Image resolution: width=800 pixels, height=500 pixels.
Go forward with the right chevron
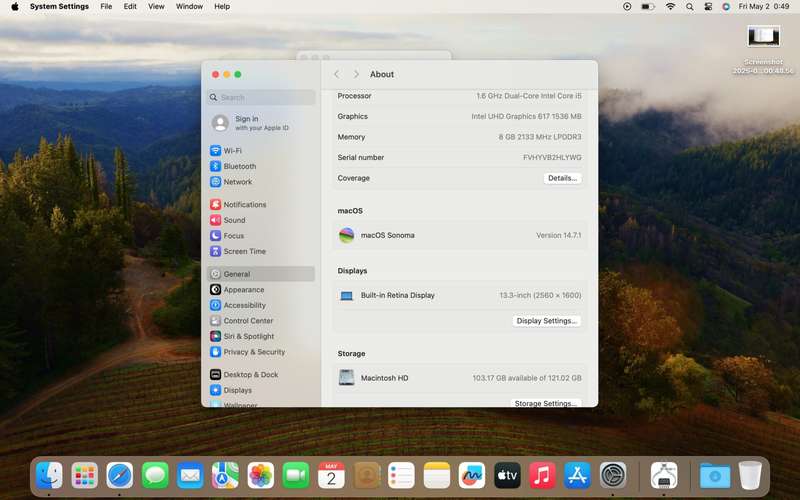(x=356, y=74)
